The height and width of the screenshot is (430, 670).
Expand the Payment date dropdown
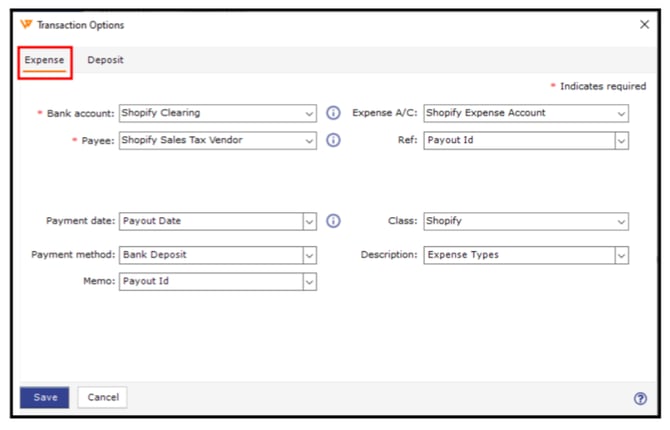point(309,221)
